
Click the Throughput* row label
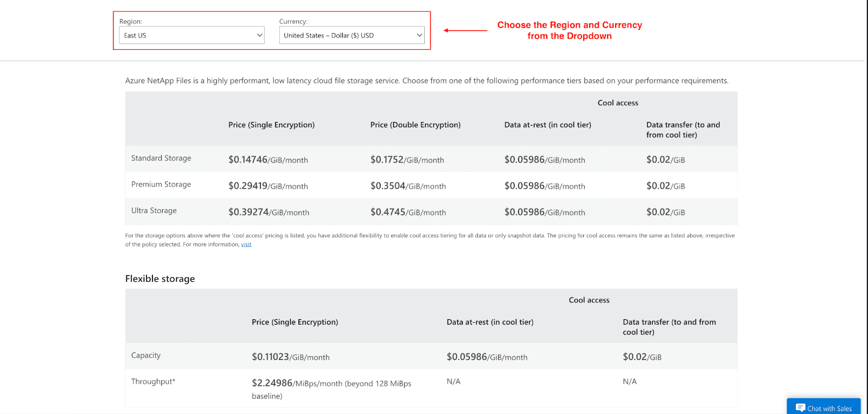154,381
